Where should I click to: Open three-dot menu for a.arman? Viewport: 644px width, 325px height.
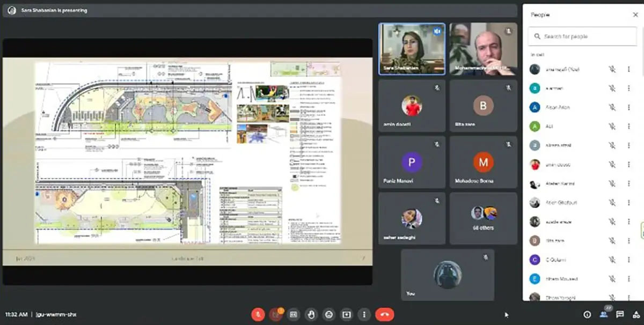(x=628, y=88)
